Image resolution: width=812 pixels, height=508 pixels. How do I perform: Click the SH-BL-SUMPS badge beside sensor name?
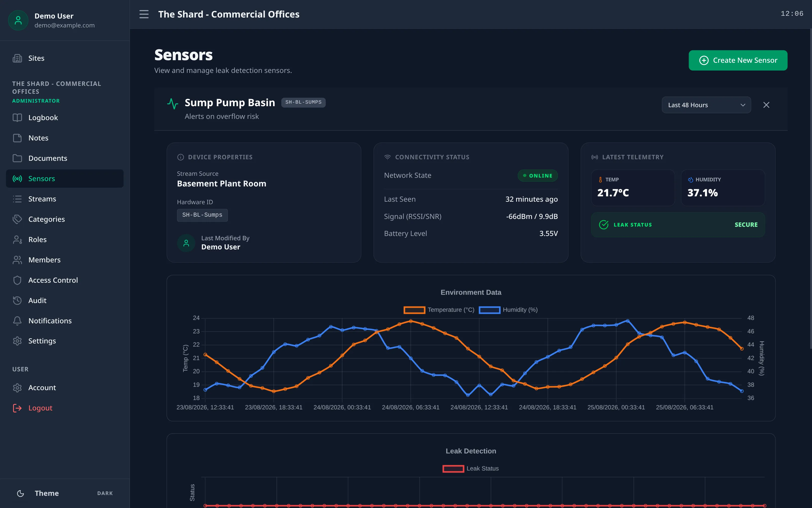point(303,102)
